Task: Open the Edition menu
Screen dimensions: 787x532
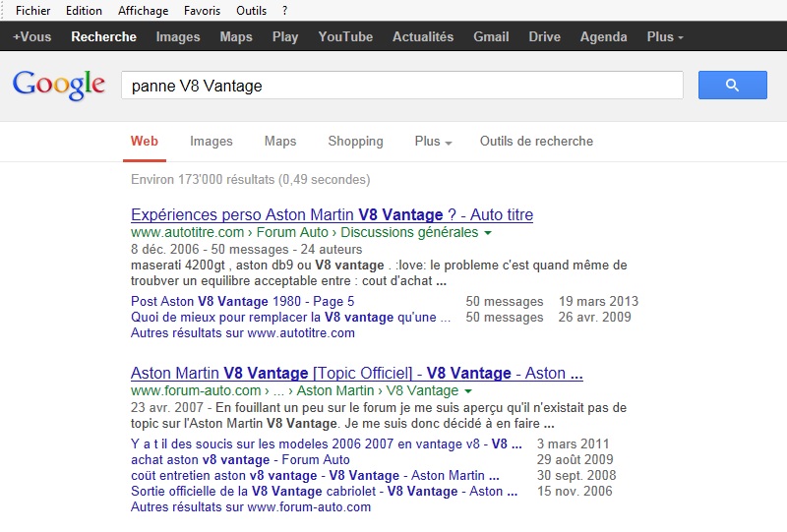Action: (x=84, y=11)
